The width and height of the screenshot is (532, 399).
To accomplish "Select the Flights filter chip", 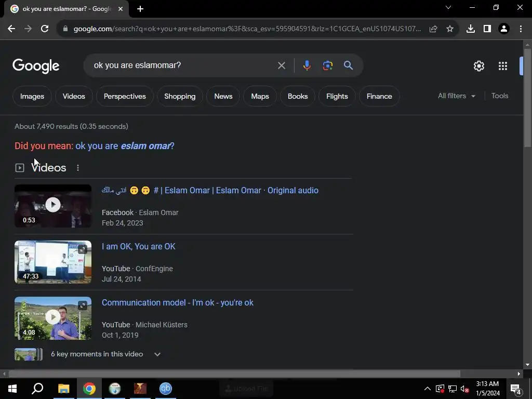I will click(x=337, y=96).
